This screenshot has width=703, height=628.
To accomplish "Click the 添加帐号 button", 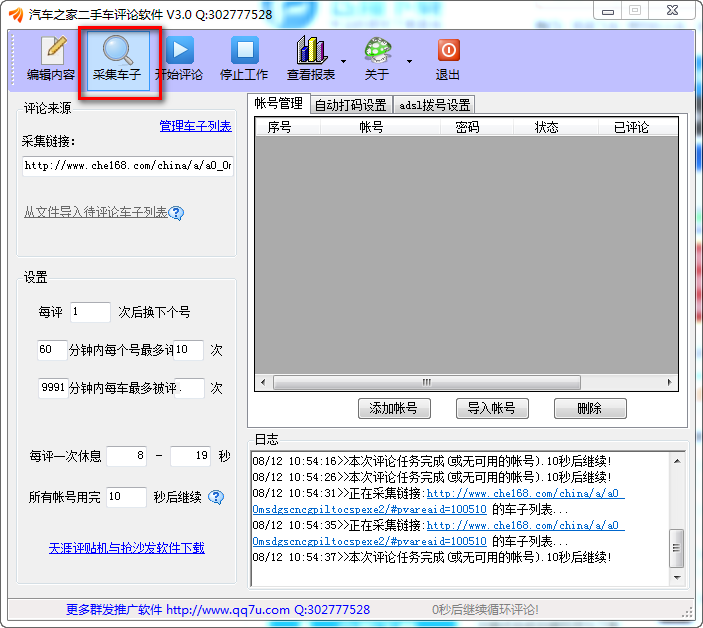I will tap(394, 408).
